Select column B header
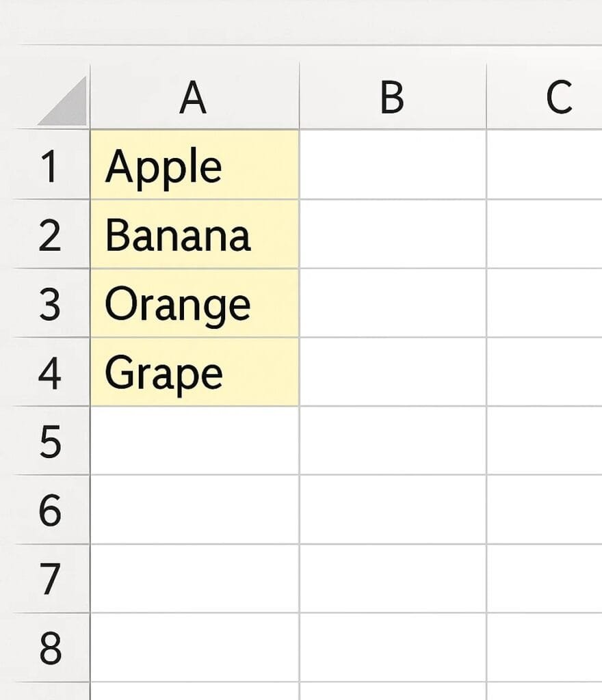Screen dimensions: 602x700 (393, 97)
